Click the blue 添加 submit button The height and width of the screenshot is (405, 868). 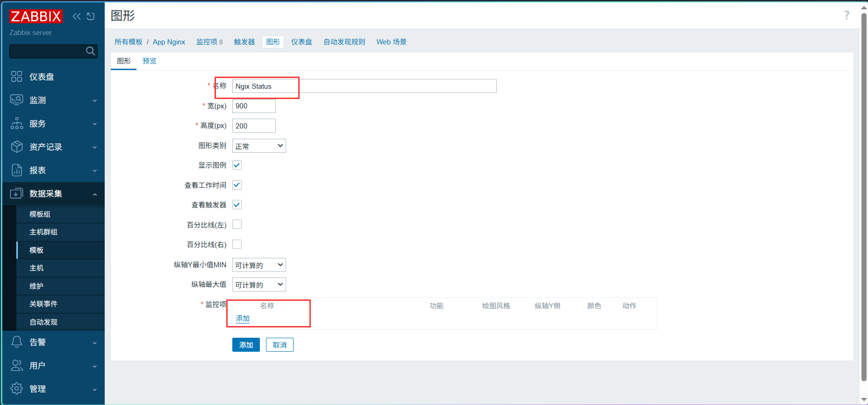pyautogui.click(x=246, y=345)
